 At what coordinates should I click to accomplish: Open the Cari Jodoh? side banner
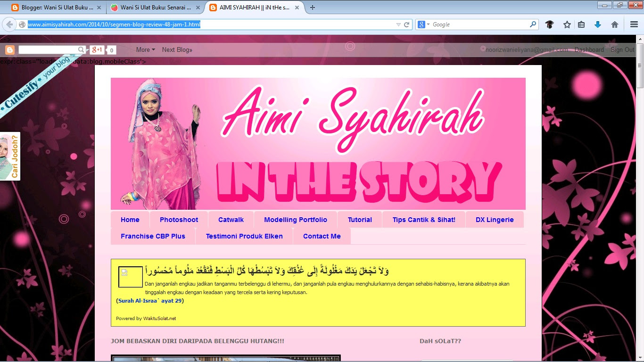click(10, 156)
